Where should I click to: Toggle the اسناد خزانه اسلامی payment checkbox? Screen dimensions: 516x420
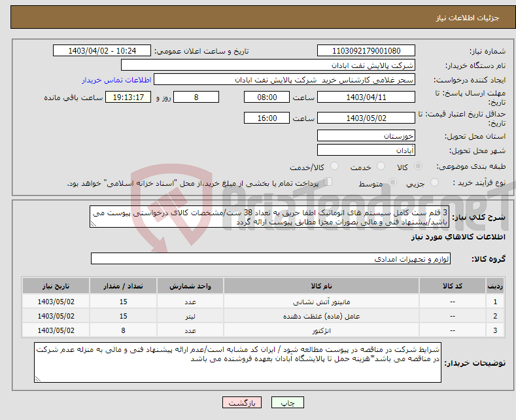tap(328, 182)
